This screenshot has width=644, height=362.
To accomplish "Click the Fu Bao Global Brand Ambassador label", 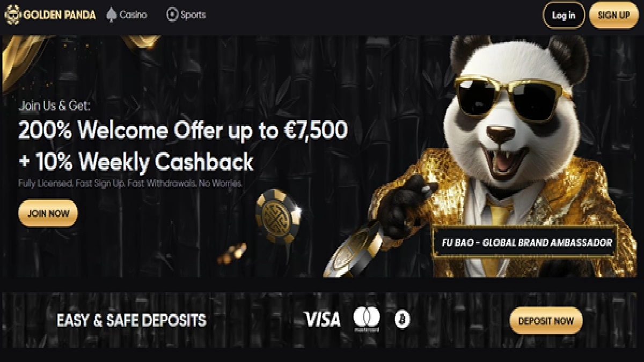I will [526, 242].
